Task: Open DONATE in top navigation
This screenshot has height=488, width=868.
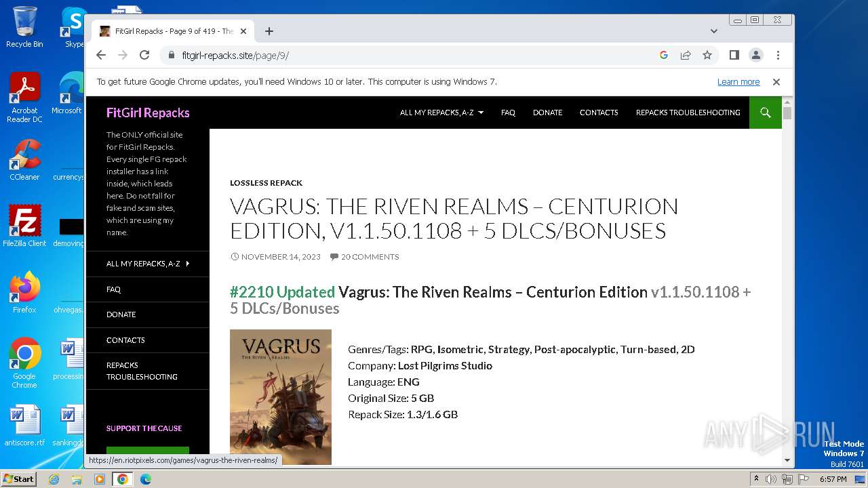Action: point(547,113)
